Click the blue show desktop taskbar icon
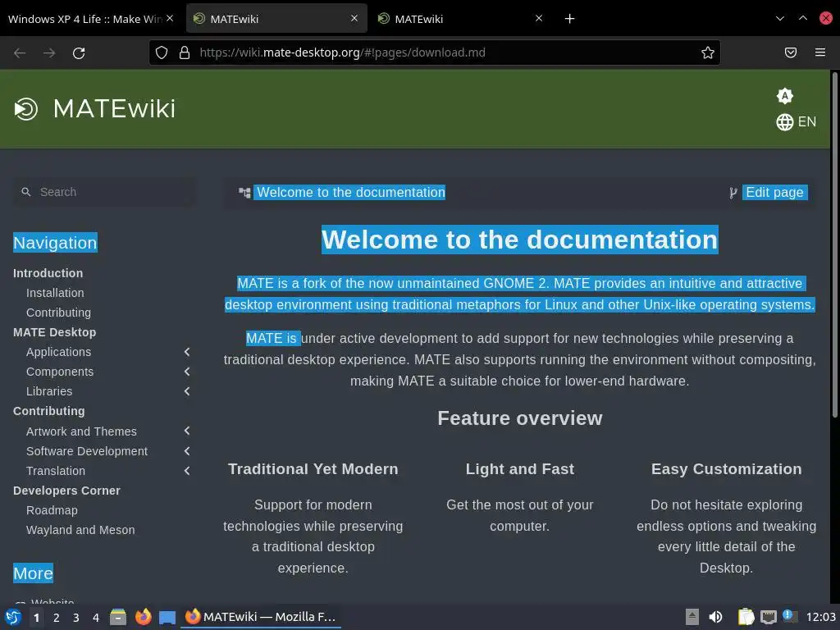 click(x=167, y=618)
